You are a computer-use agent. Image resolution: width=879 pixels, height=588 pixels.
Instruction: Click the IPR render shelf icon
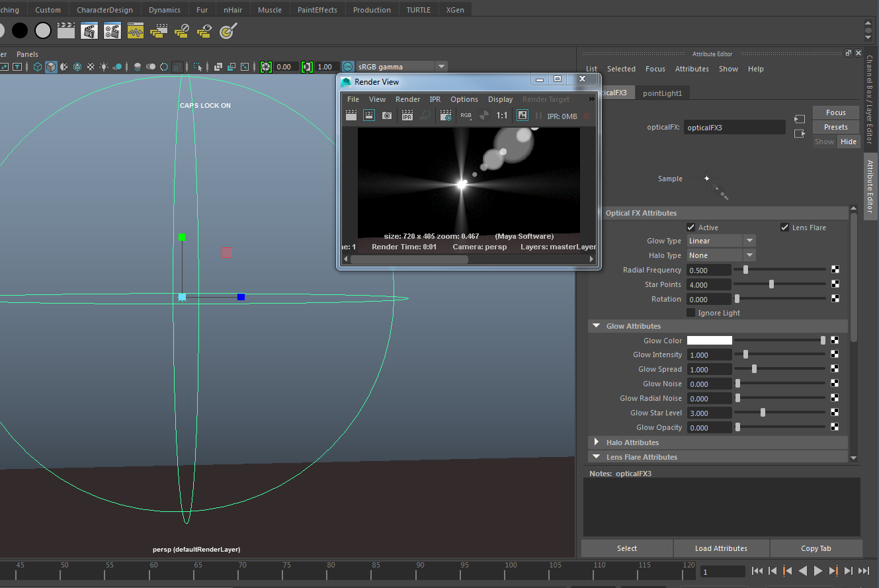89,30
